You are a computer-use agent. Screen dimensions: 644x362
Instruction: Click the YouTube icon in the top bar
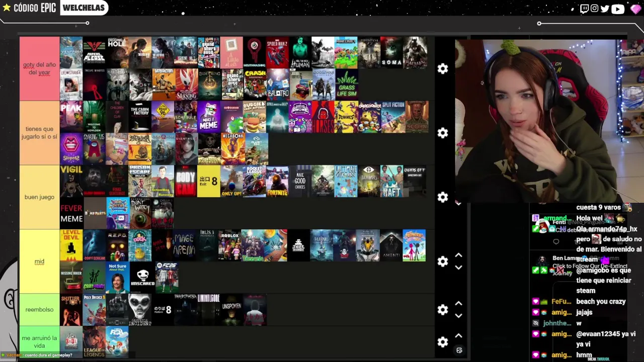point(618,9)
